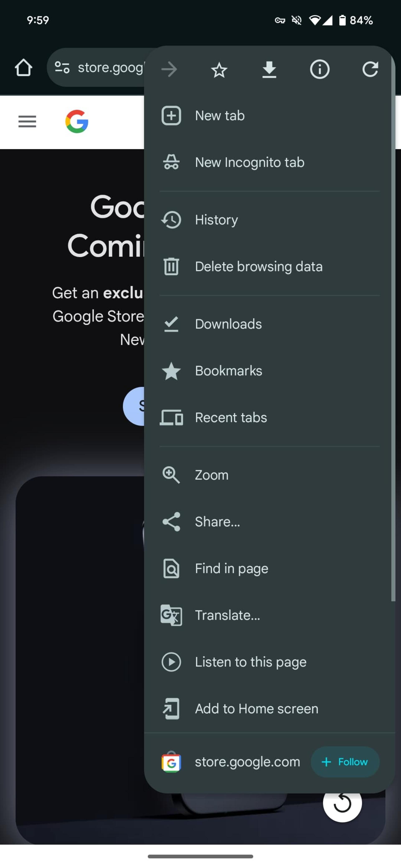Open site settings icon in address bar
Viewport: 401px width, 868px height.
[62, 67]
